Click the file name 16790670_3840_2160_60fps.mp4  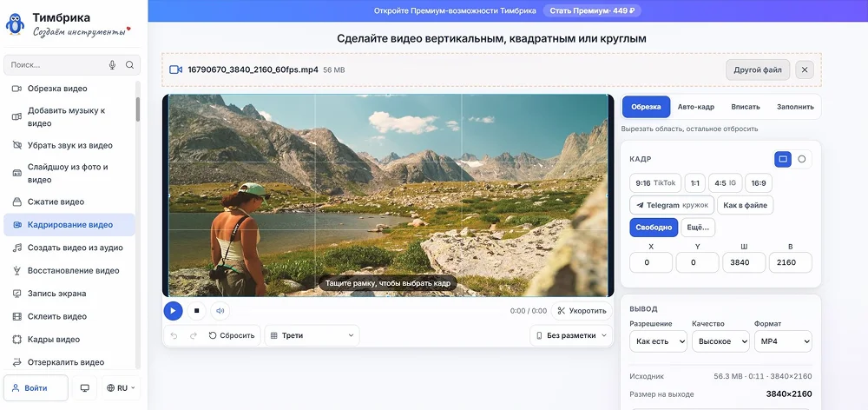(x=253, y=69)
